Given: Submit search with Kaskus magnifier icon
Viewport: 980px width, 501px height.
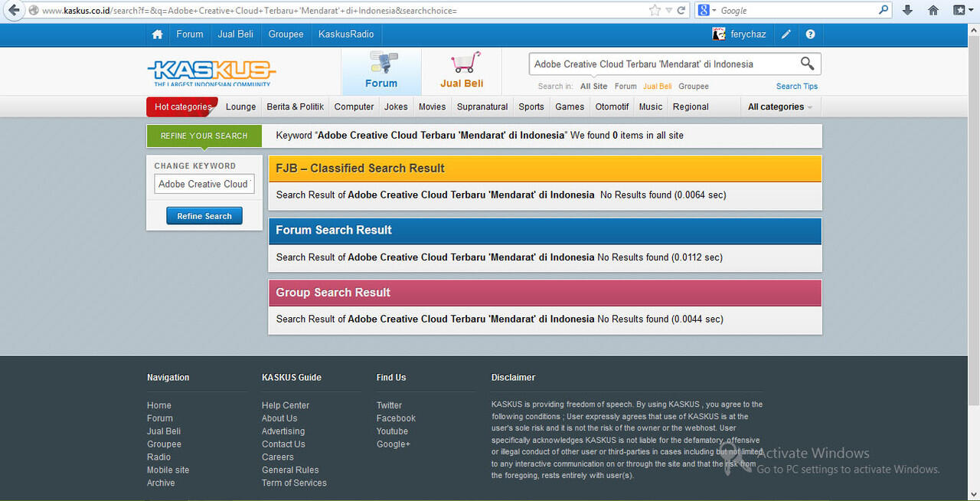Looking at the screenshot, I should pyautogui.click(x=808, y=64).
